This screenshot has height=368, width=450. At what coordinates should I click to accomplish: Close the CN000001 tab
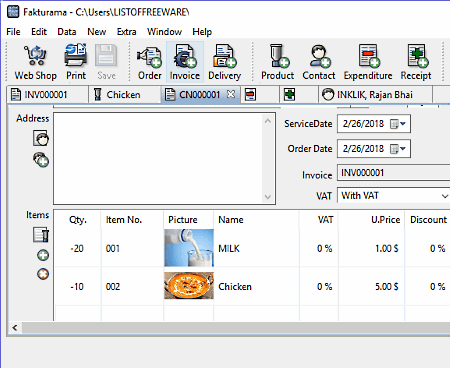pos(231,94)
